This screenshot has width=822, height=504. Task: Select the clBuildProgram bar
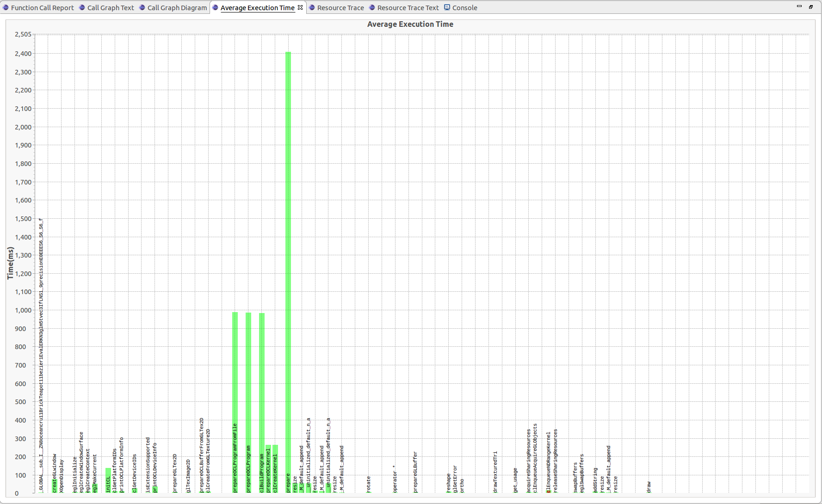click(262, 370)
